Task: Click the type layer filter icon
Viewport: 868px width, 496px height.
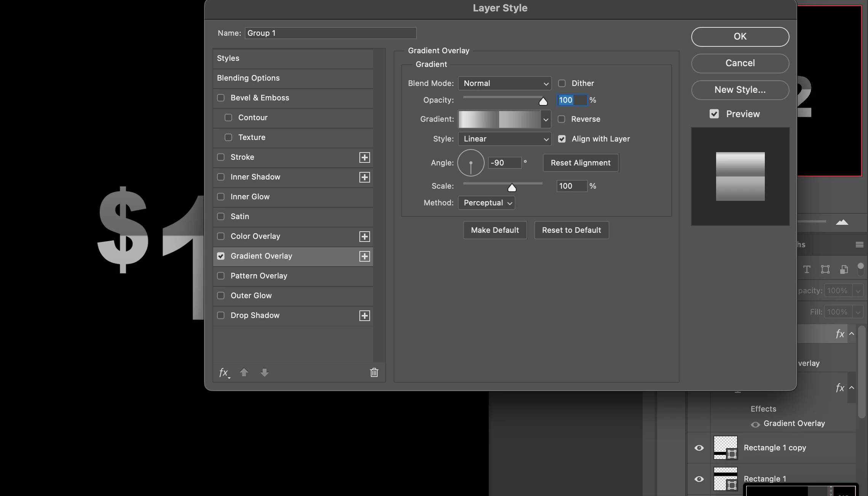Action: (x=807, y=269)
